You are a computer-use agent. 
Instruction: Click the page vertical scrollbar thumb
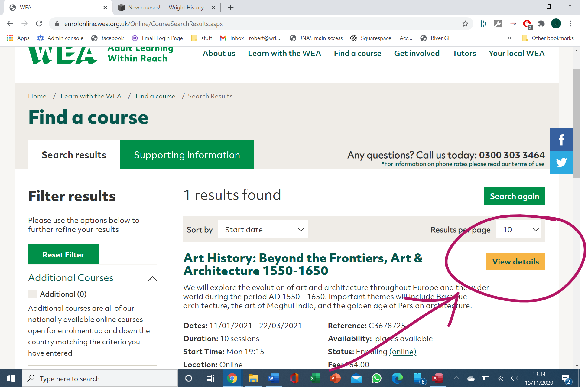point(577,123)
